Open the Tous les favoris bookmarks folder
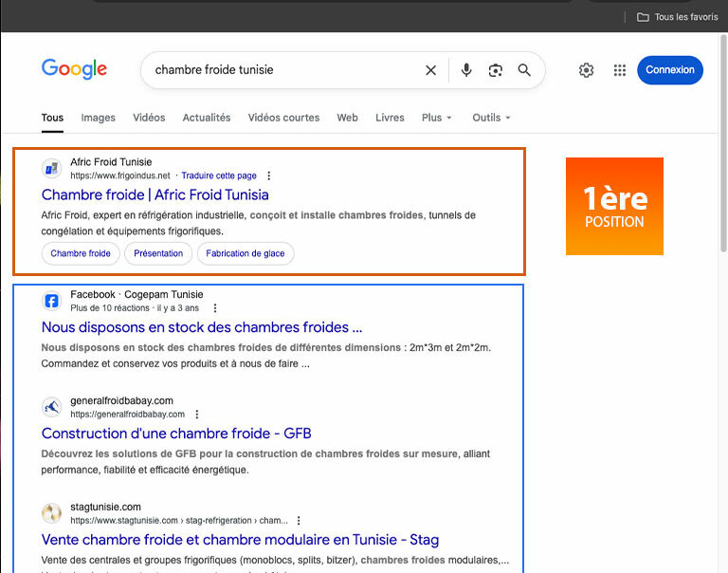728x573 pixels. (677, 17)
